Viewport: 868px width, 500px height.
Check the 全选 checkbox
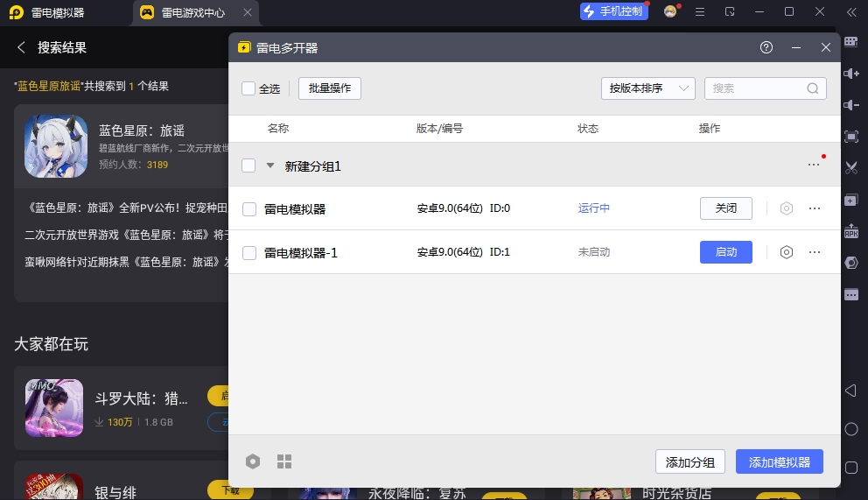(248, 88)
